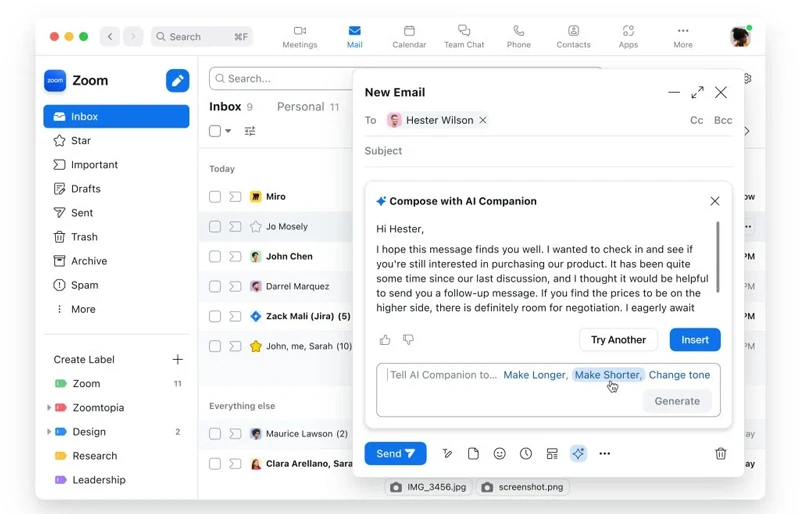Expand the Design label group

click(49, 432)
